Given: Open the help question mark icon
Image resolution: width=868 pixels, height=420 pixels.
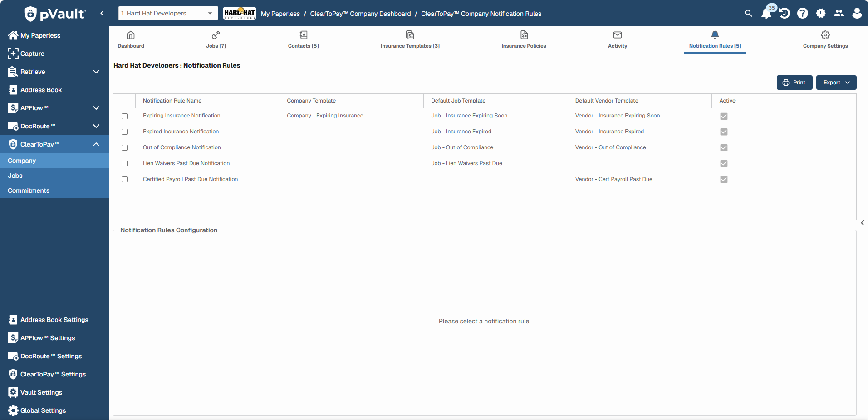Looking at the screenshot, I should pyautogui.click(x=803, y=13).
